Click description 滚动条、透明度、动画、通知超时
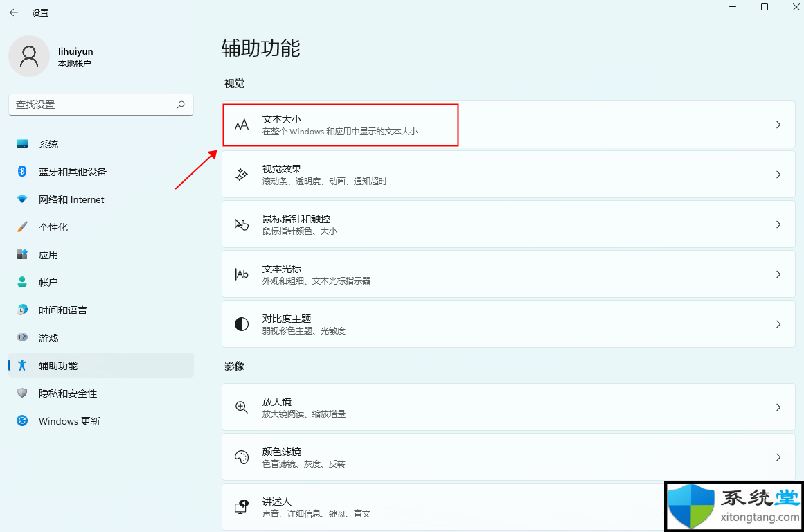 coord(325,181)
